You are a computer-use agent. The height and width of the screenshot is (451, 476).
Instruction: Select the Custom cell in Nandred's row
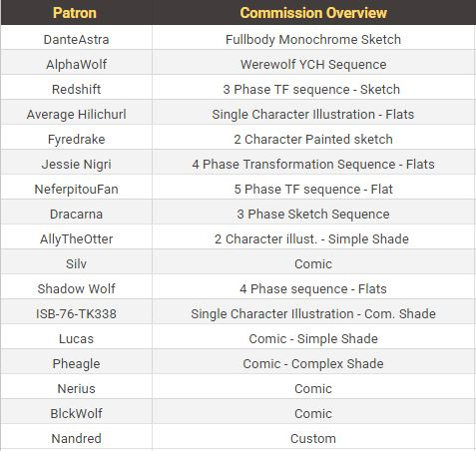[x=313, y=437]
